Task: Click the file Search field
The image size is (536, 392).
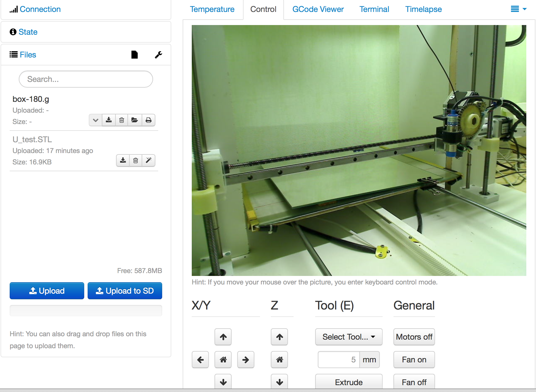Action: point(86,79)
